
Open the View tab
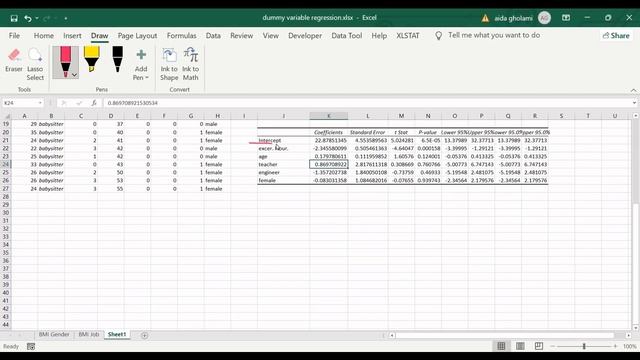(x=271, y=36)
